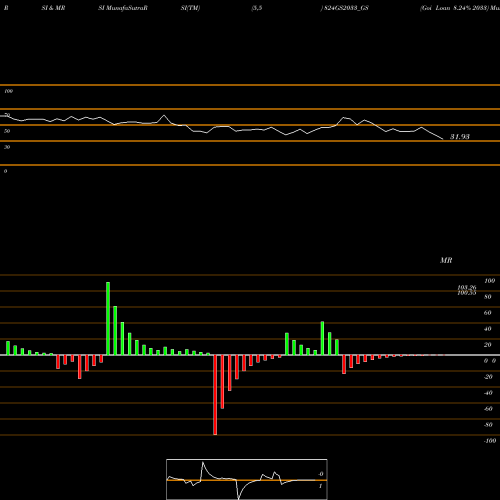Viewport: 500px width, 500px height.
Task: Click the MR axis label 80
Action: (488, 297)
